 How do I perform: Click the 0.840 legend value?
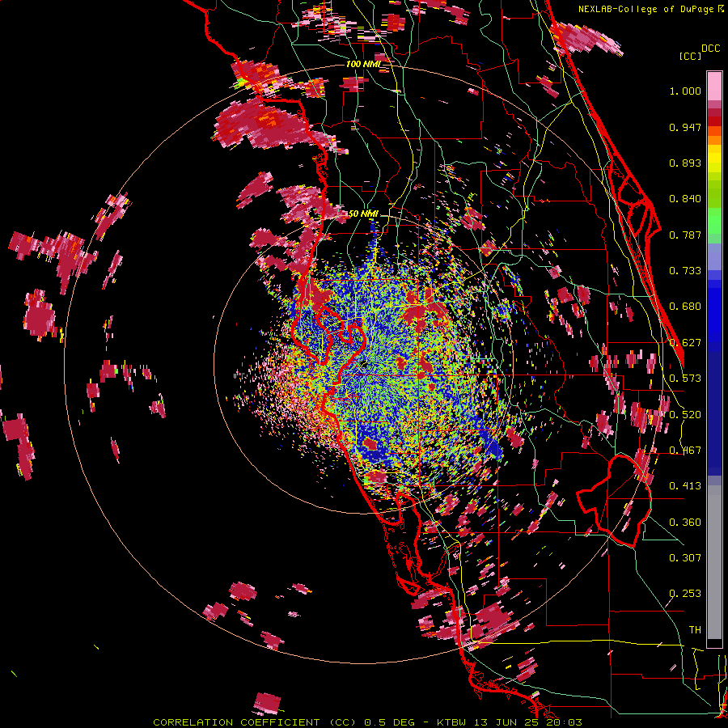tap(685, 199)
